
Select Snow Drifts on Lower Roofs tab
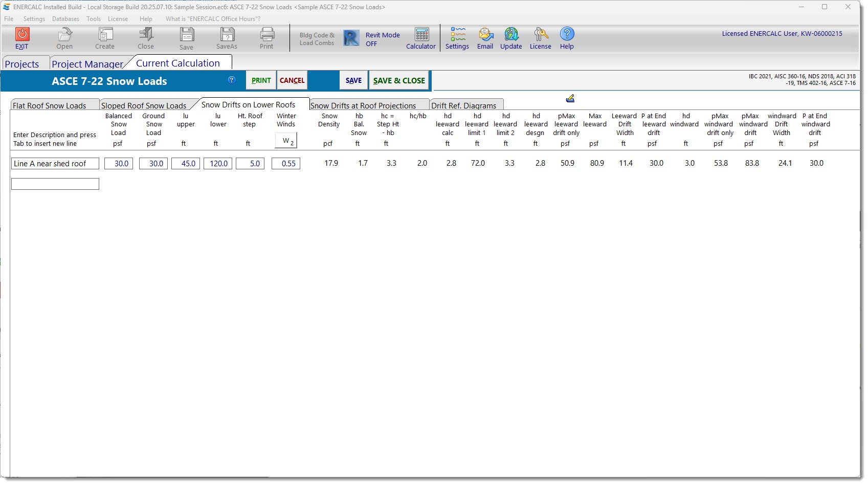(249, 104)
